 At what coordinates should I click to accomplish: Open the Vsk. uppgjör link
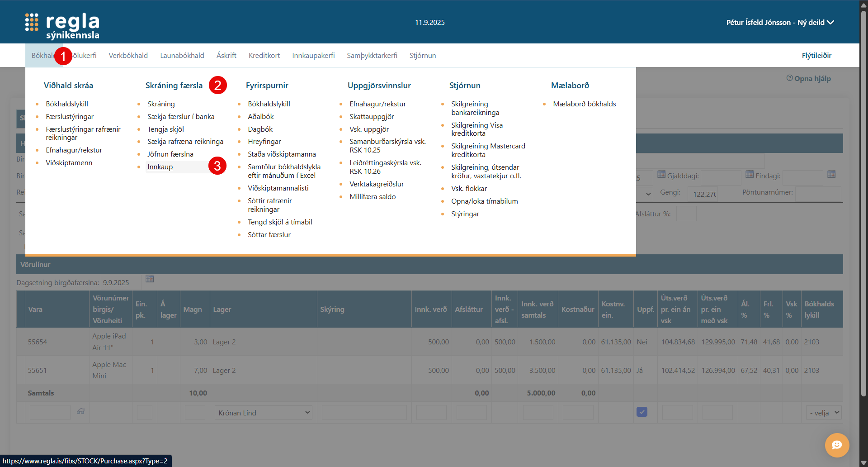point(369,129)
